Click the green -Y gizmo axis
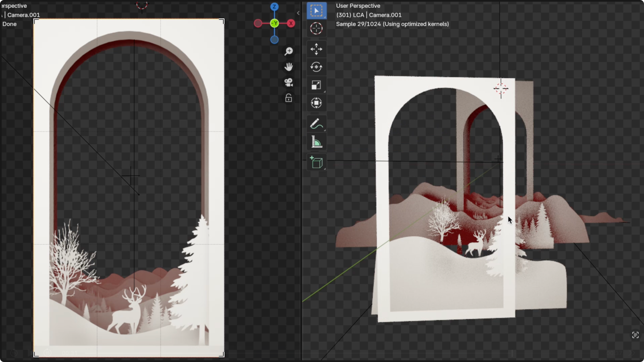 click(x=275, y=23)
